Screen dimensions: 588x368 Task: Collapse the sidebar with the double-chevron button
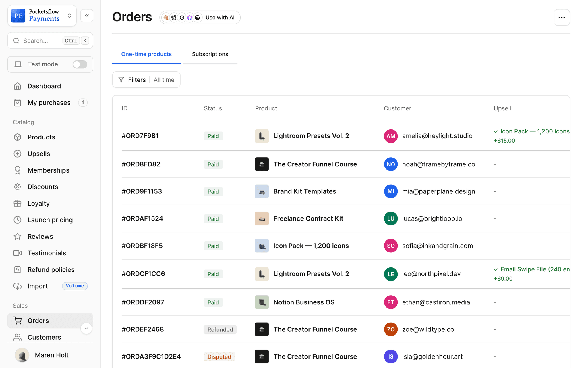pos(87,16)
